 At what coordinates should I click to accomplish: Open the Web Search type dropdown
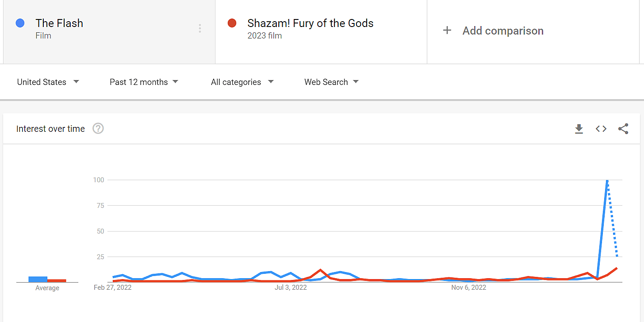(331, 82)
